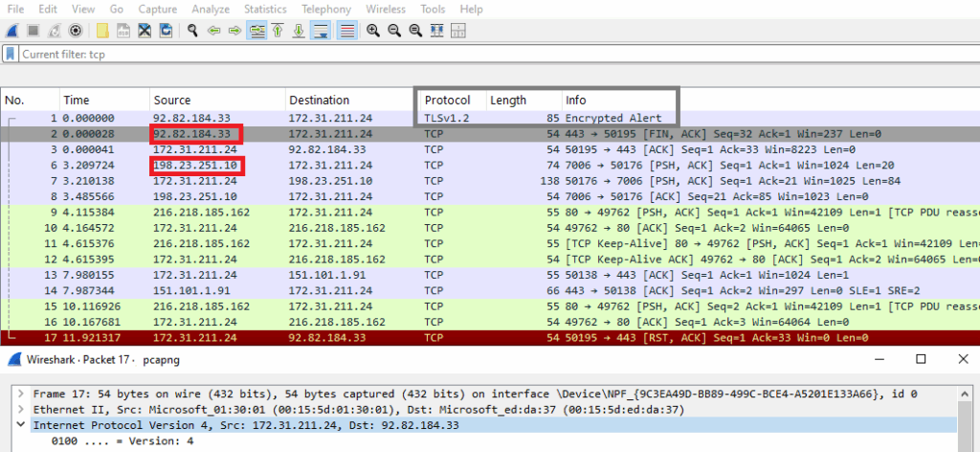Open a capture file folder icon

tap(103, 30)
